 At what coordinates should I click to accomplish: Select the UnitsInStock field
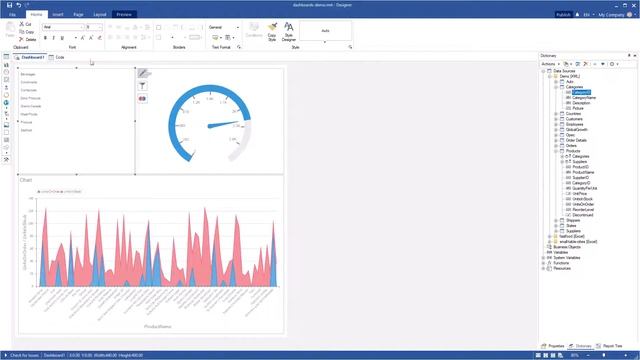582,199
